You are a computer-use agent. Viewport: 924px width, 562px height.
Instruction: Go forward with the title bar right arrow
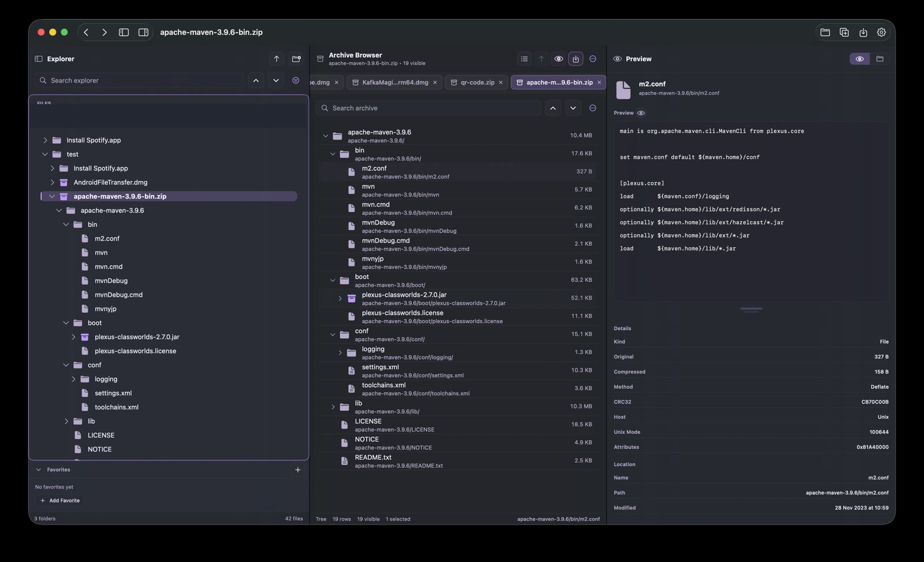pos(105,32)
